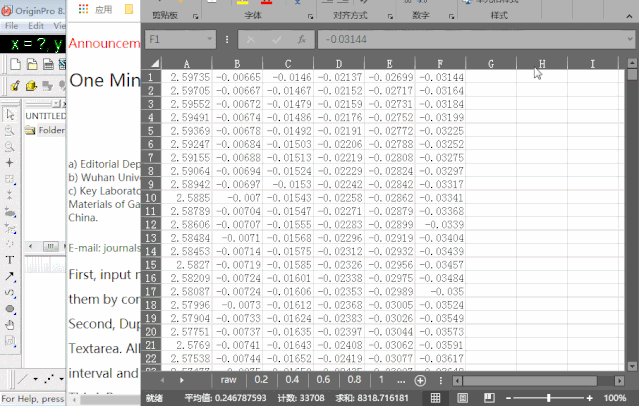Click zoom in plus on status bar
The width and height of the screenshot is (639, 406).
[x=592, y=397]
